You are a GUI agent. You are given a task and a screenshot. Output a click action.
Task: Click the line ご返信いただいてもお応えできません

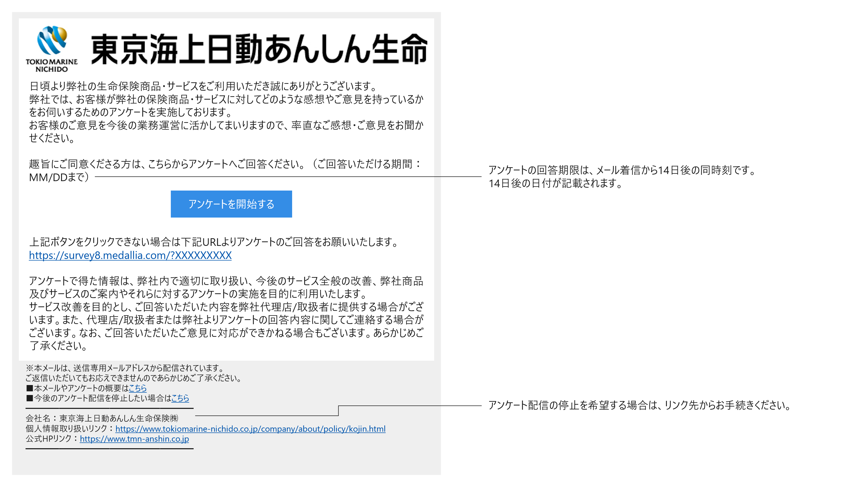[x=134, y=378]
